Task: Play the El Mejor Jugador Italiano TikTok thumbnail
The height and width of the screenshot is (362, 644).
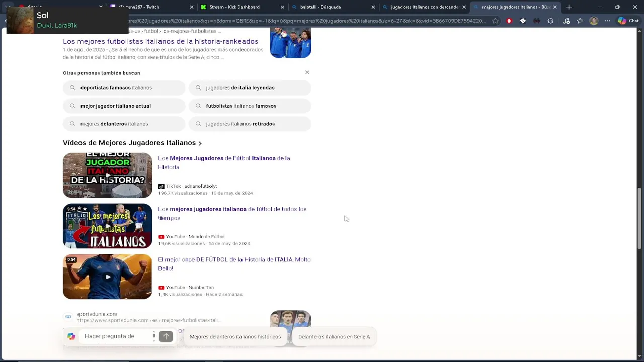Action: [107, 175]
